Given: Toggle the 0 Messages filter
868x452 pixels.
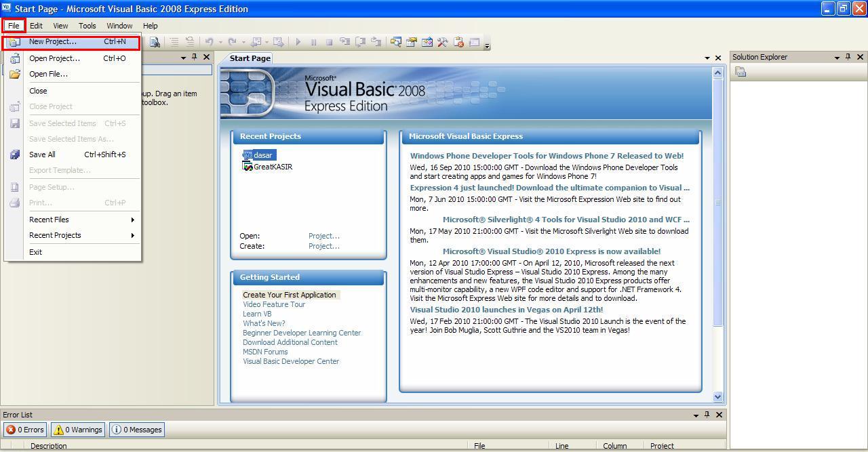Looking at the screenshot, I should [136, 430].
